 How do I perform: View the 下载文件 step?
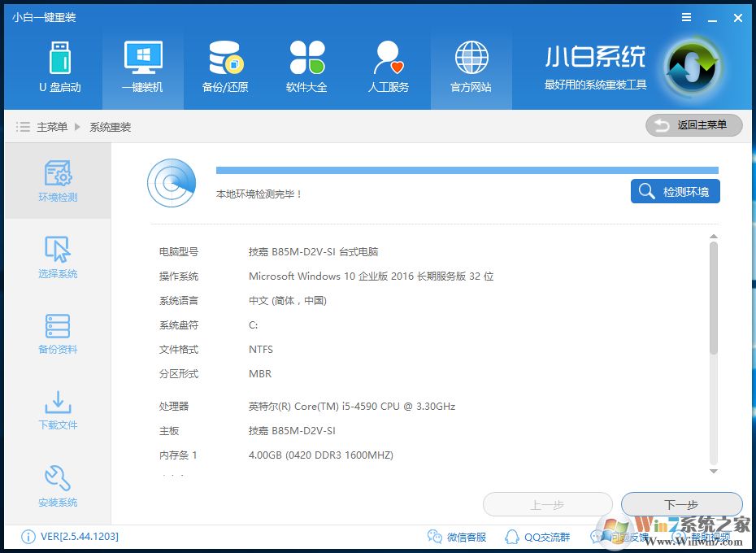coord(57,411)
